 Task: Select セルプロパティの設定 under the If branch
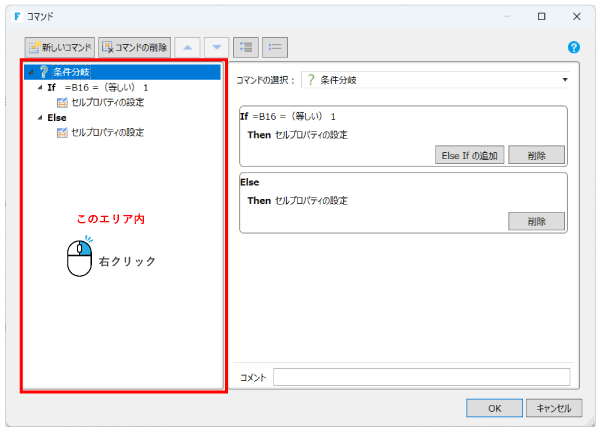point(107,103)
